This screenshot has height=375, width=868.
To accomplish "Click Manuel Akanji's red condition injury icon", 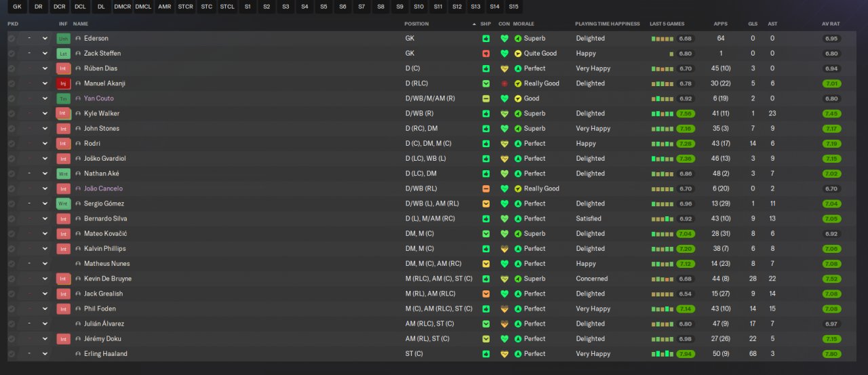I will [504, 83].
